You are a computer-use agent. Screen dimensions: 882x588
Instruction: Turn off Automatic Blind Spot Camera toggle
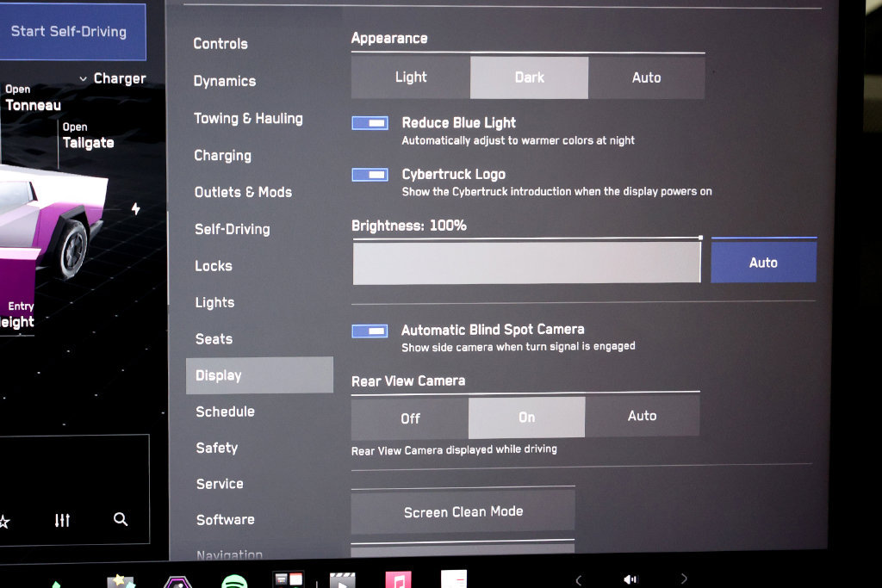(x=370, y=331)
